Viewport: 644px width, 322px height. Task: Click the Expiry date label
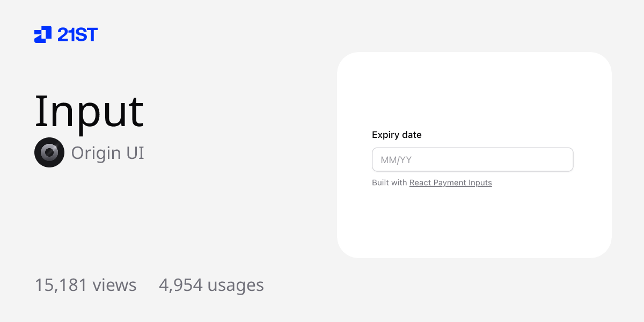[397, 135]
